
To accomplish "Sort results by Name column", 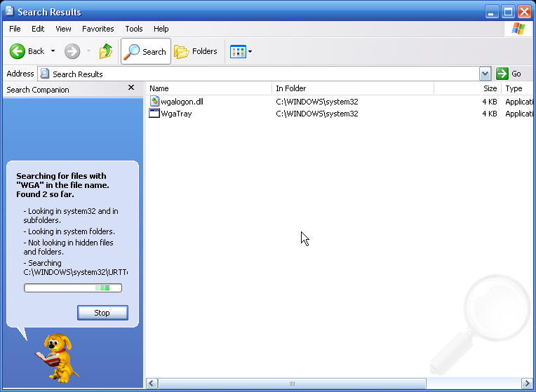I will pos(209,88).
